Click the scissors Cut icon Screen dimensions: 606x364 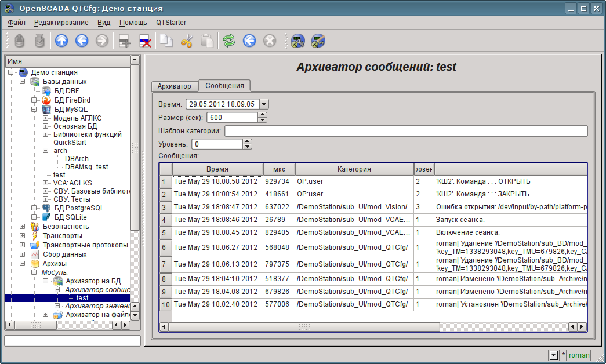click(187, 41)
